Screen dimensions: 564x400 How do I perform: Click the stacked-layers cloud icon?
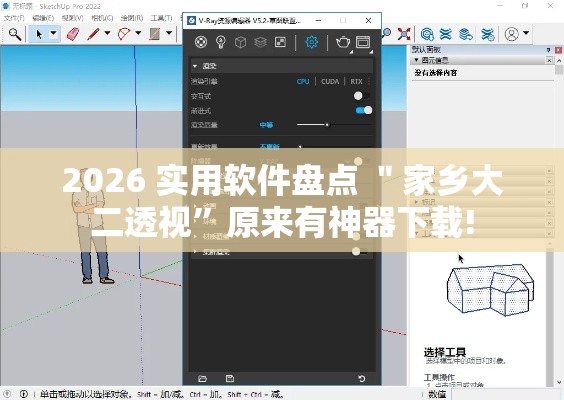click(x=466, y=34)
